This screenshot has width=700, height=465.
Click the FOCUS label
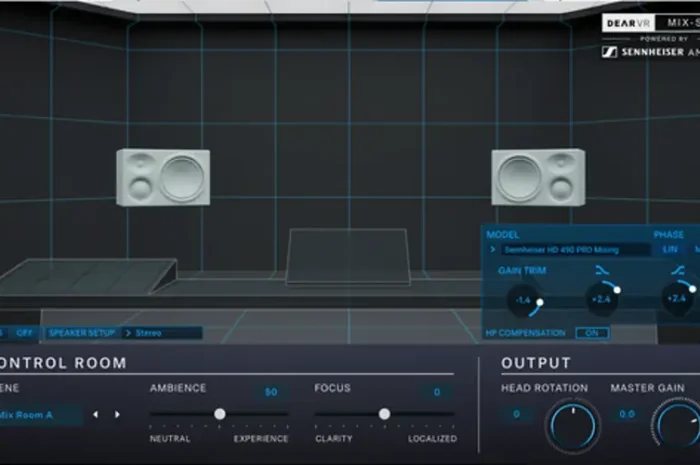(333, 388)
